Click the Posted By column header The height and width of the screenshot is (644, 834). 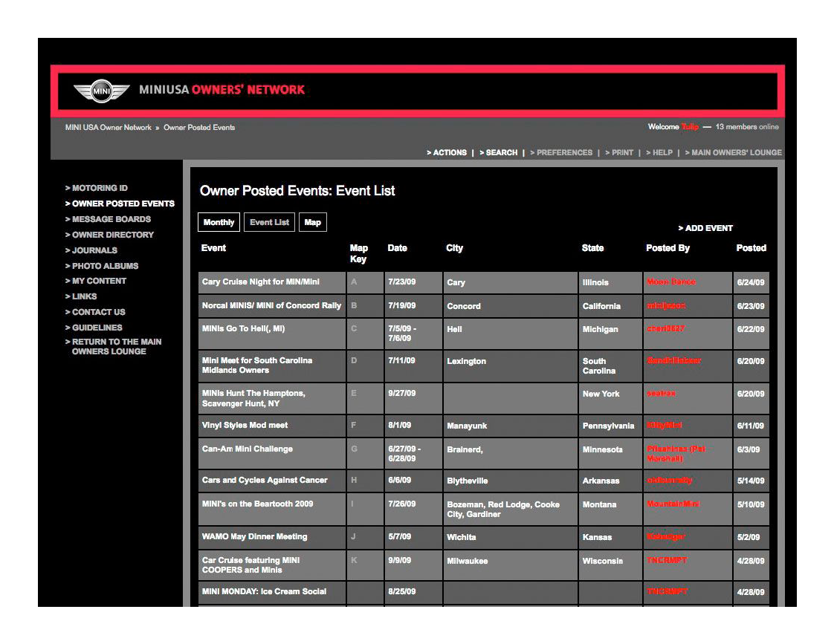click(667, 248)
